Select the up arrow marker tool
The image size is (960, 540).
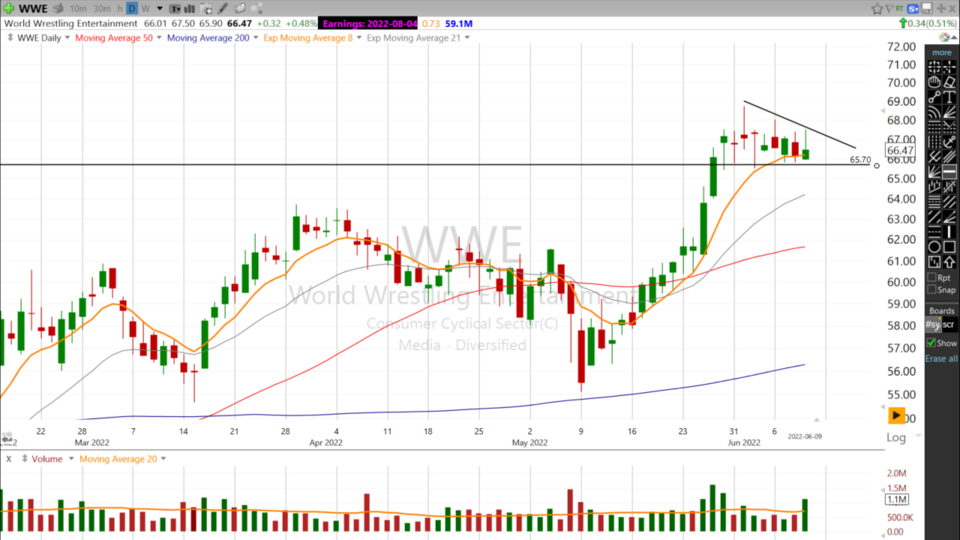(950, 261)
